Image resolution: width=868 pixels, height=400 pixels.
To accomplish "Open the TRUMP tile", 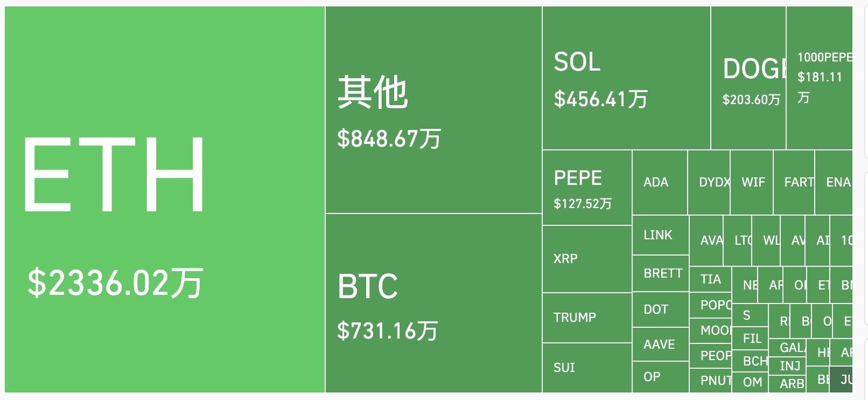I will [x=587, y=318].
